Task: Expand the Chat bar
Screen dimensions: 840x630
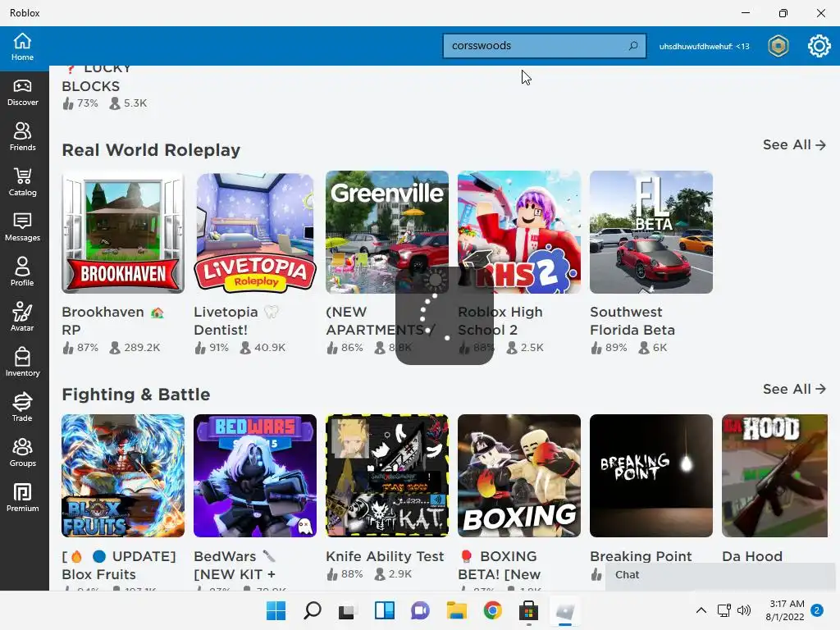Action: [x=720, y=575]
